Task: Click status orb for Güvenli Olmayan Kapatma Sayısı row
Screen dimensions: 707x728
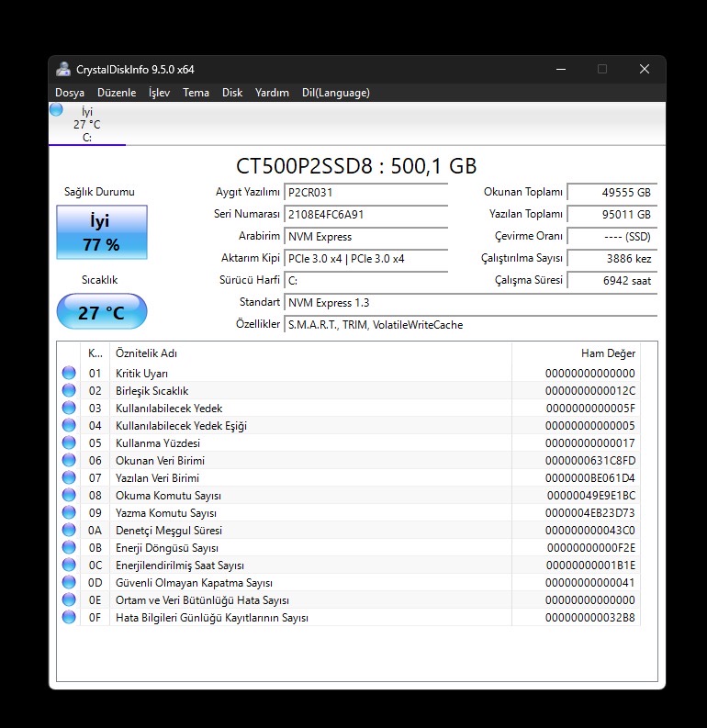Action: click(x=69, y=582)
